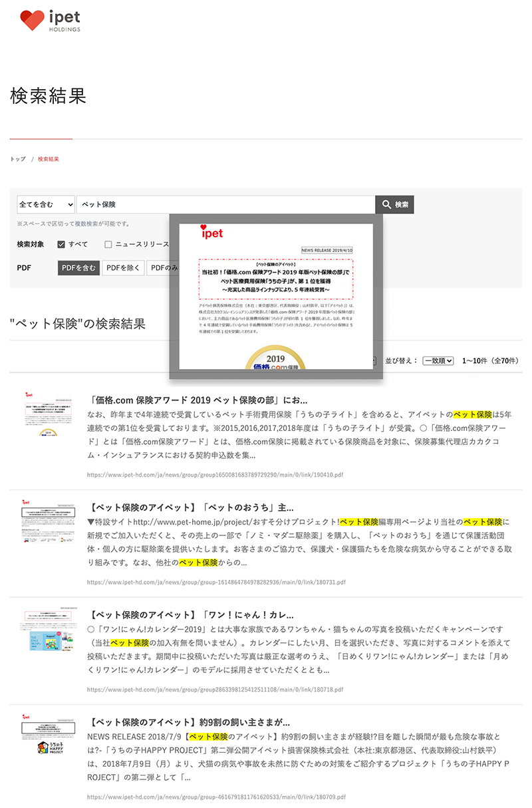Viewport: 532px width, 808px height.
Task: Click thumbnail of ペットのおうち result
Action: [x=50, y=520]
